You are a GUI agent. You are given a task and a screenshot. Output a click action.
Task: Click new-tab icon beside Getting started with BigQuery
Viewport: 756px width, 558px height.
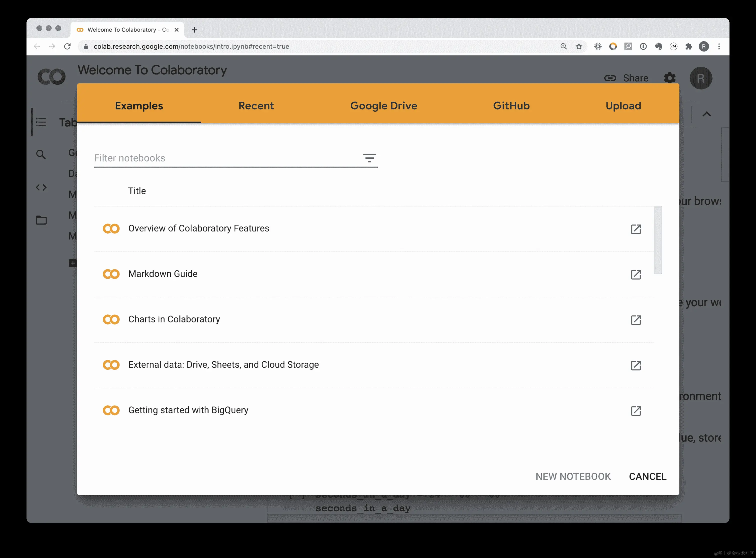coord(636,411)
